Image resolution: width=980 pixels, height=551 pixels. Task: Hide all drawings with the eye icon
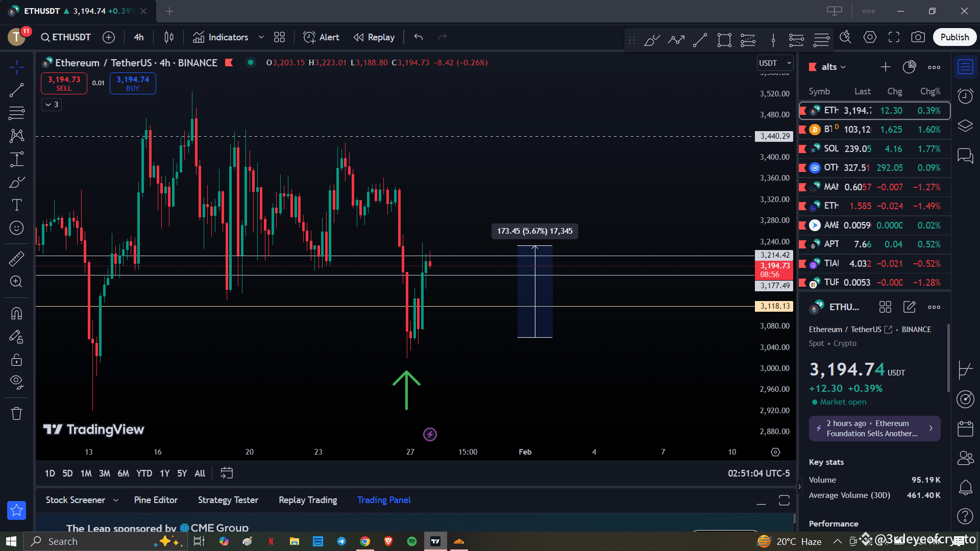(17, 382)
